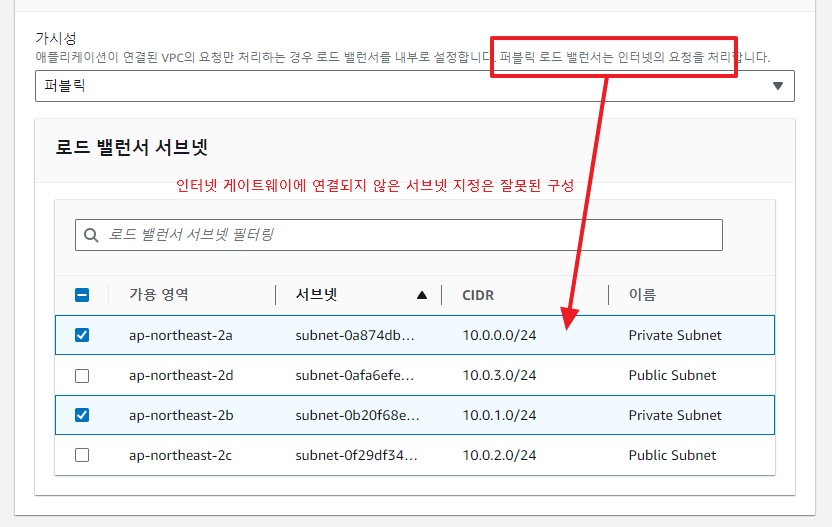The height and width of the screenshot is (527, 832).
Task: Select the subnet-0afa6efe subnet ID cell
Action: [x=355, y=375]
